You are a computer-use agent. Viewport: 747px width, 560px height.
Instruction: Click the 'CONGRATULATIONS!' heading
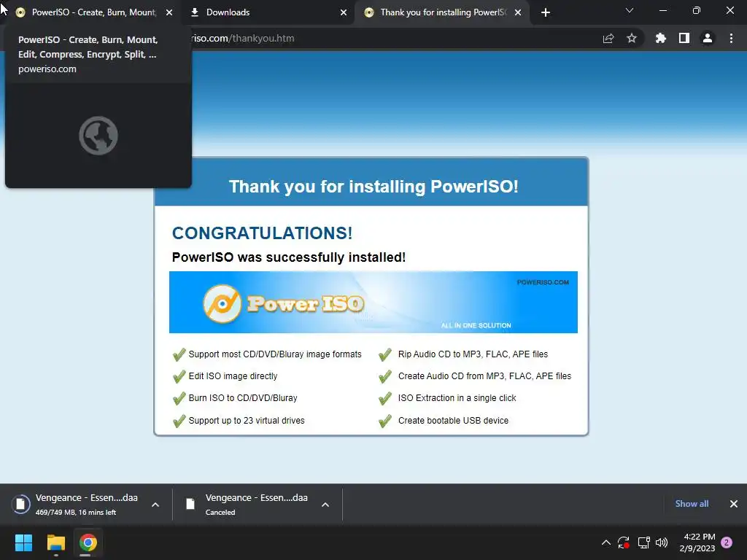[262, 233]
